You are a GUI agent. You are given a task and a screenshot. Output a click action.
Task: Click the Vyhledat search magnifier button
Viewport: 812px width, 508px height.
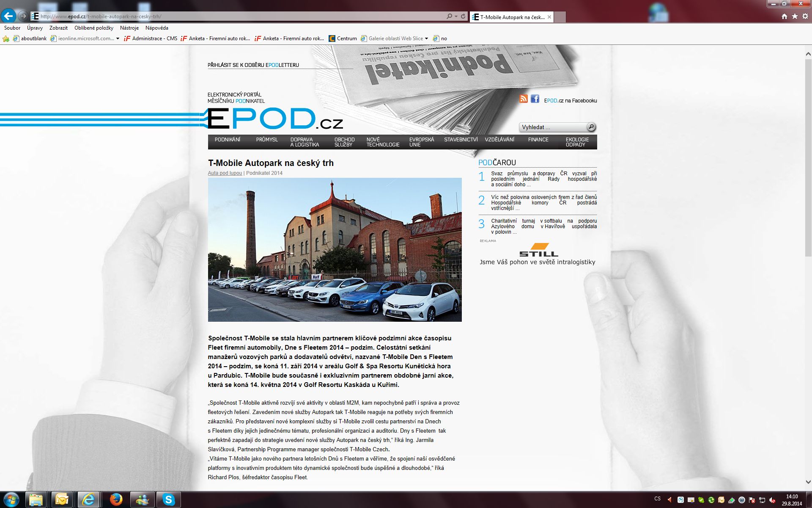coord(591,127)
